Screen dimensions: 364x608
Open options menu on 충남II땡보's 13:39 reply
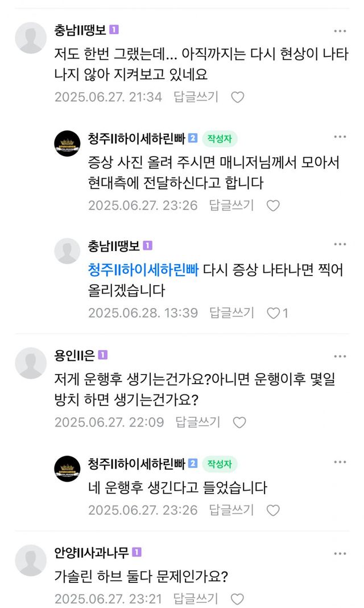[340, 245]
